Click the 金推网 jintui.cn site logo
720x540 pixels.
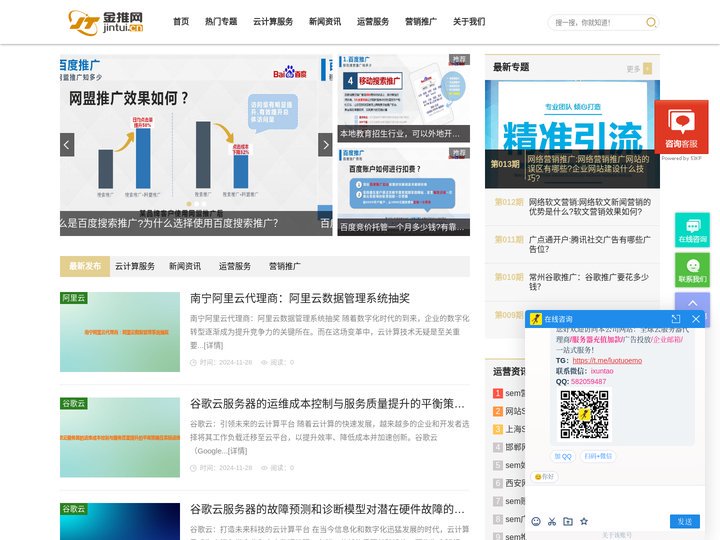click(106, 22)
